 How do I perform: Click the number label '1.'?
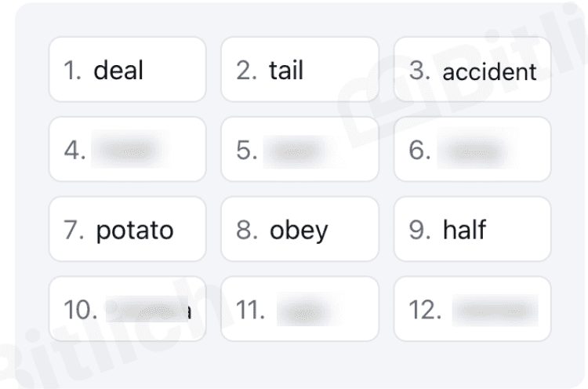click(x=72, y=70)
